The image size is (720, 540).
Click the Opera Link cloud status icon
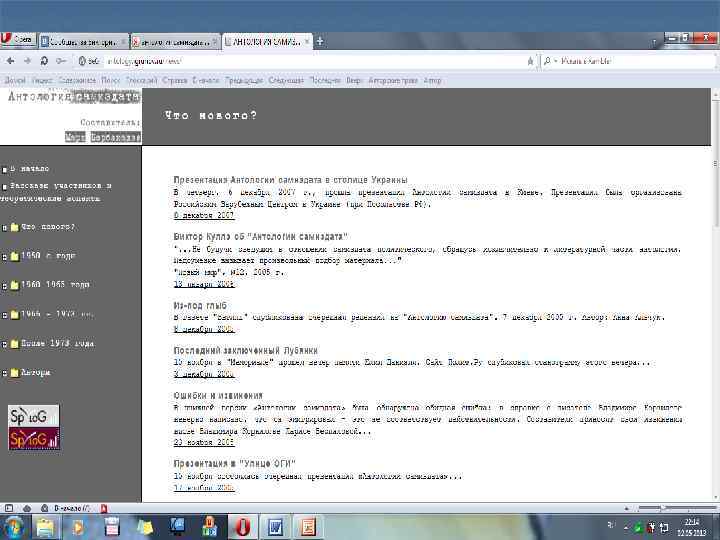pyautogui.click(x=27, y=508)
